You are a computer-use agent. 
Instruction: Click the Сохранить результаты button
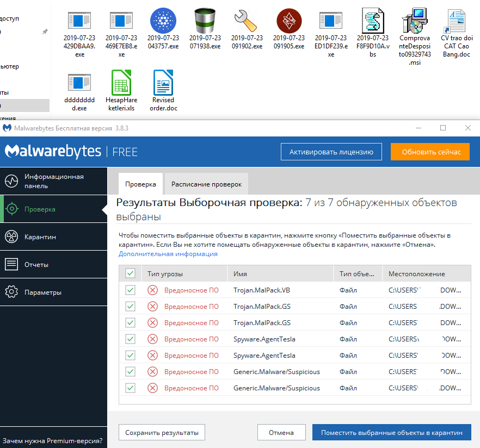click(x=162, y=432)
